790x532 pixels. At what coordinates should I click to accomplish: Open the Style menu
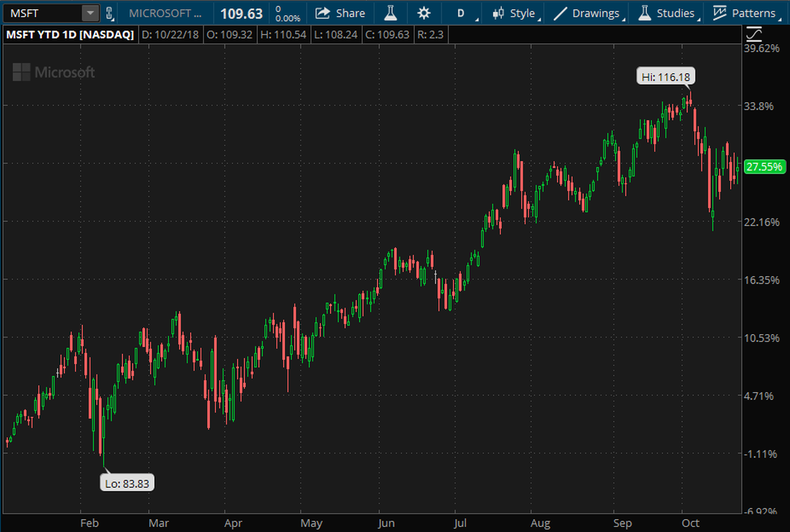pyautogui.click(x=516, y=13)
